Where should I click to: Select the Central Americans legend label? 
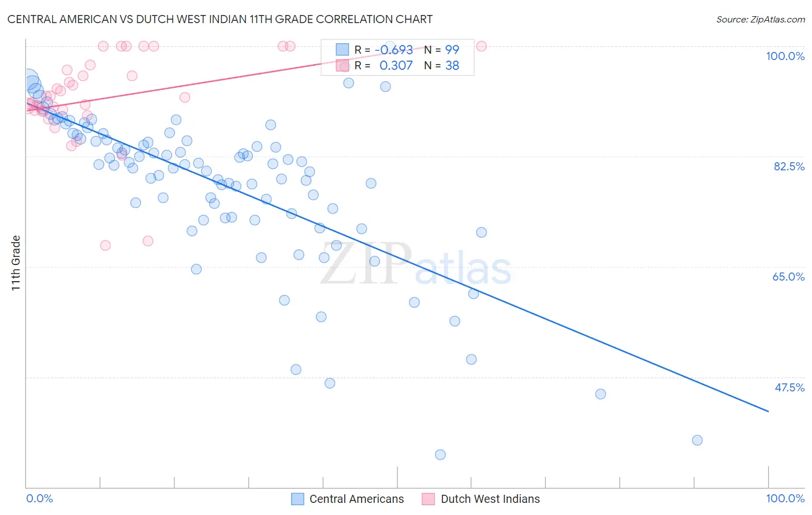coord(357,499)
